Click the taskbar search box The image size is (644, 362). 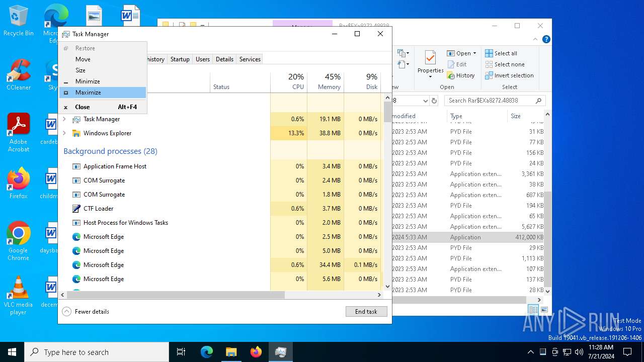click(97, 352)
